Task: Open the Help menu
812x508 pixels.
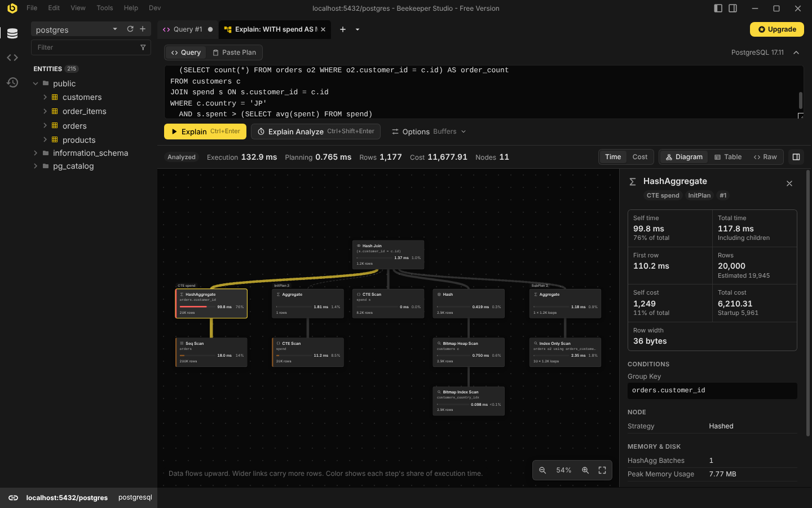Action: (131, 8)
